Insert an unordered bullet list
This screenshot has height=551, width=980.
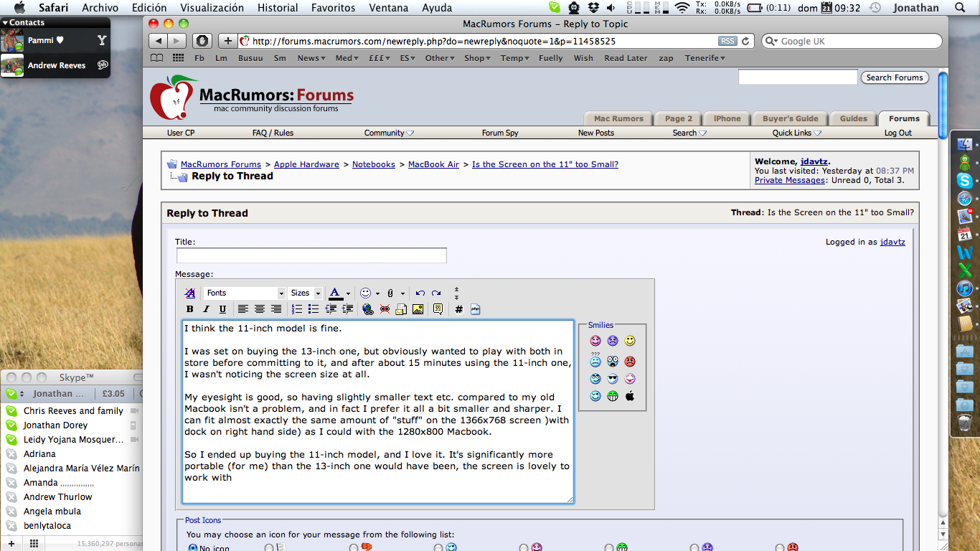[x=314, y=309]
